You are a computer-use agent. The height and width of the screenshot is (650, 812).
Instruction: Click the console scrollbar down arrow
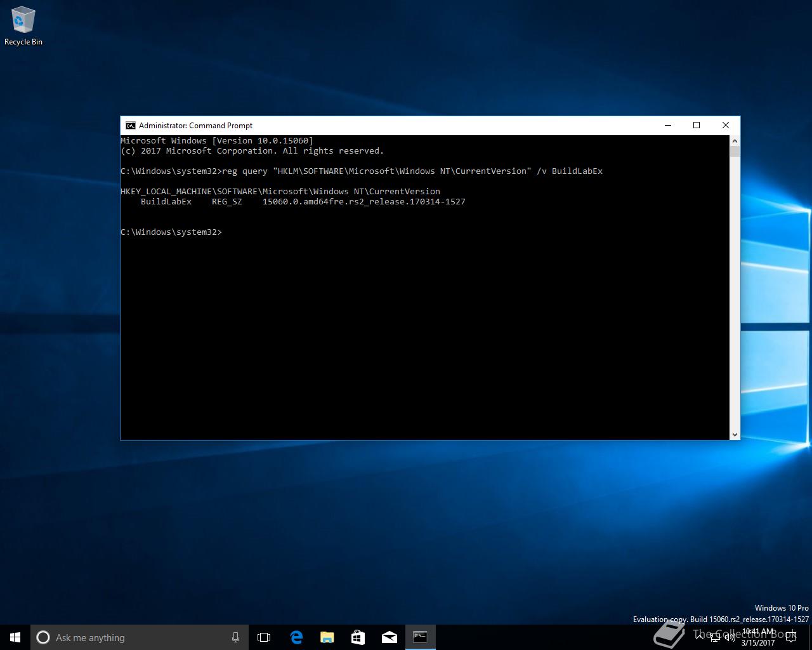(735, 434)
